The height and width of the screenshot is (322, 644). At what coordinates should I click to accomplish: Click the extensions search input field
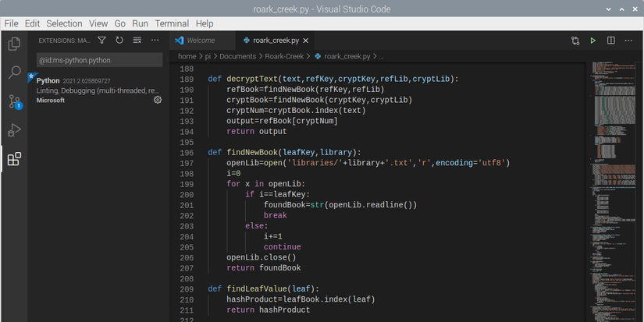click(99, 60)
